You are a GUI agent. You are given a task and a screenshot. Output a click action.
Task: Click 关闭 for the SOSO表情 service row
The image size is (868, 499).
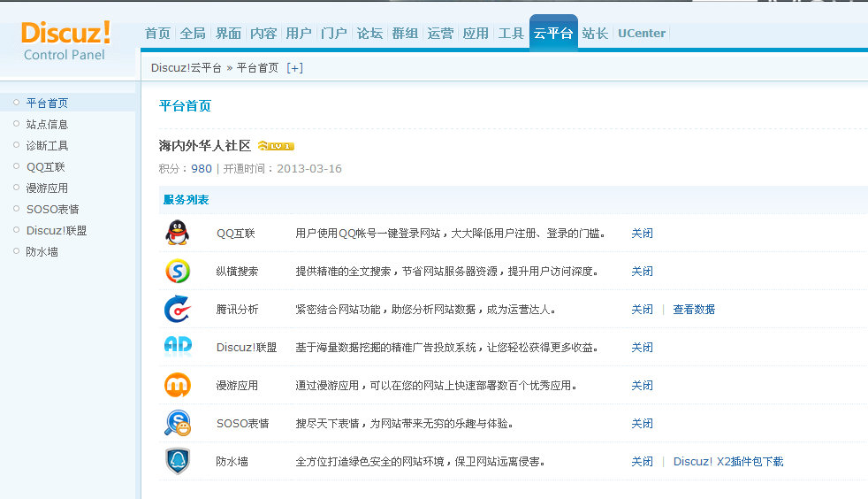(642, 423)
